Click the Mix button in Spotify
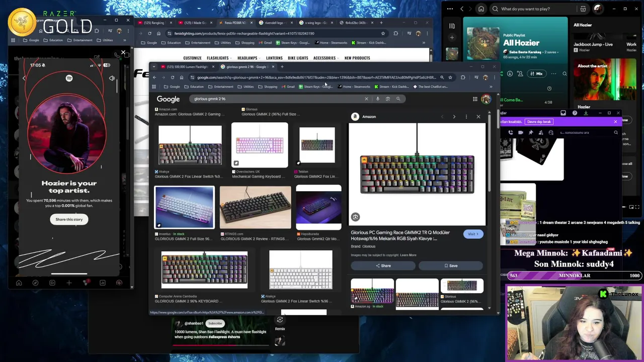 (x=536, y=73)
